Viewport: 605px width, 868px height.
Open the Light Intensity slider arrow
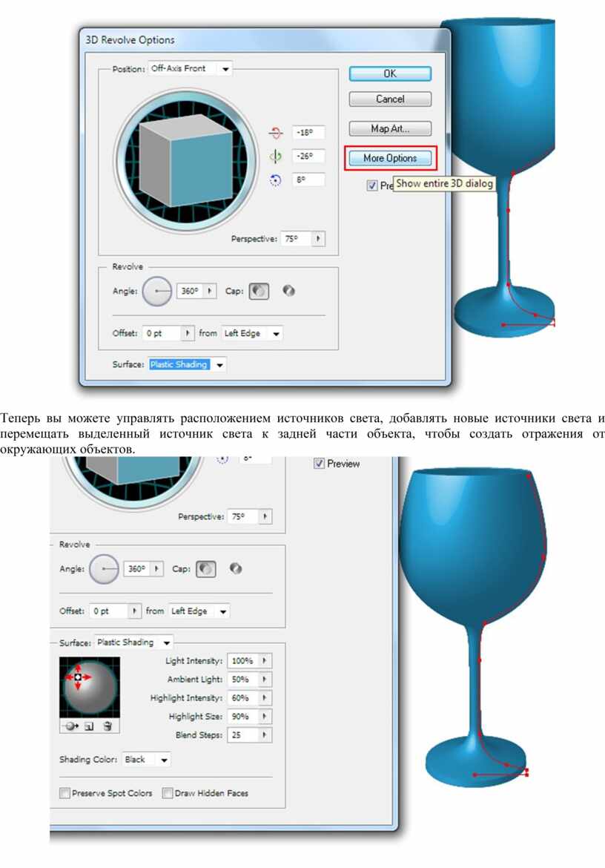(265, 660)
